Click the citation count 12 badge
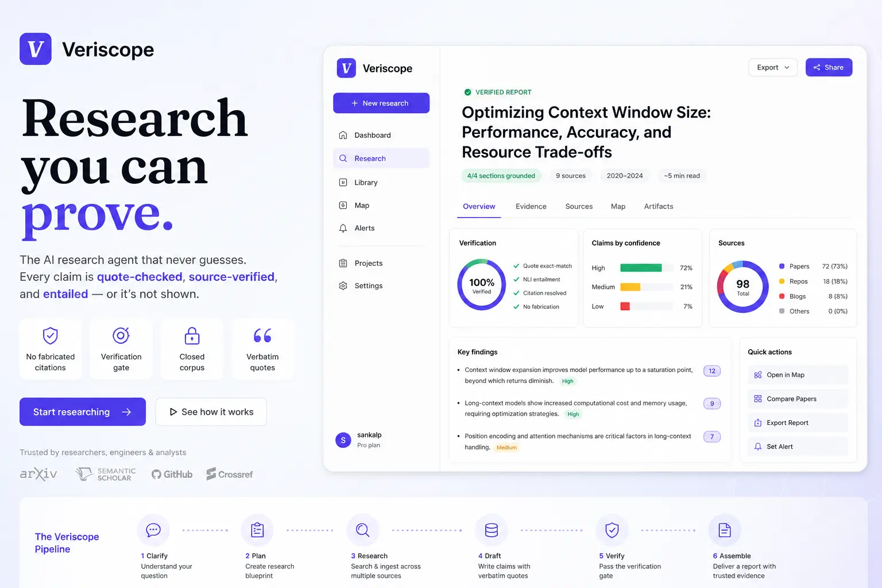Image resolution: width=882 pixels, height=588 pixels. pyautogui.click(x=712, y=371)
